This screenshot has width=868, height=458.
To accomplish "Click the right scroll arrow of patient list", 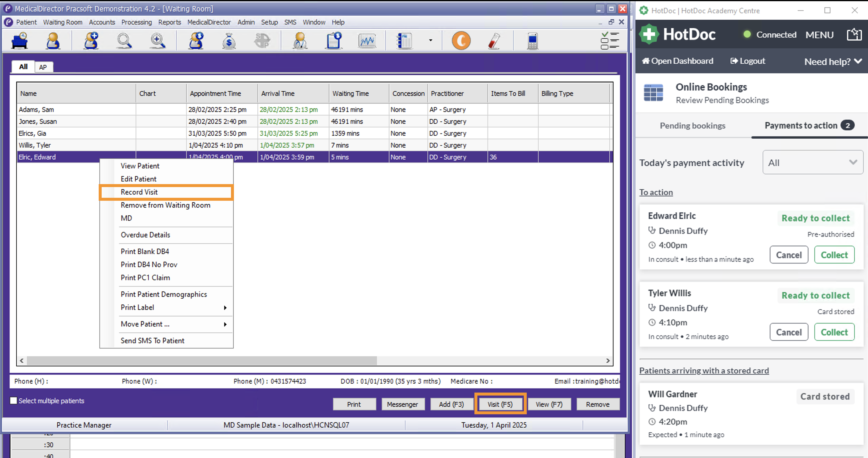I will (608, 360).
